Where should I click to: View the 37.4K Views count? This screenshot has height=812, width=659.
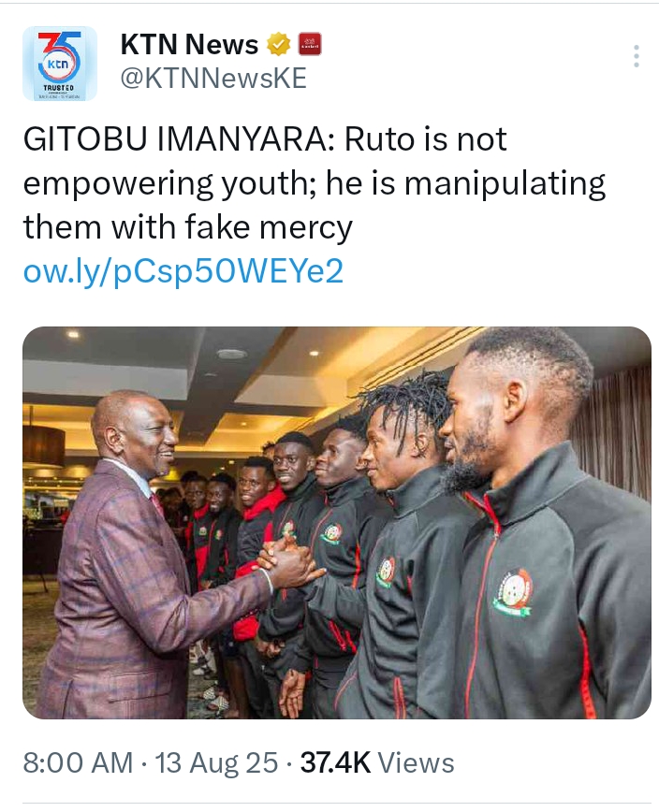coord(377,762)
